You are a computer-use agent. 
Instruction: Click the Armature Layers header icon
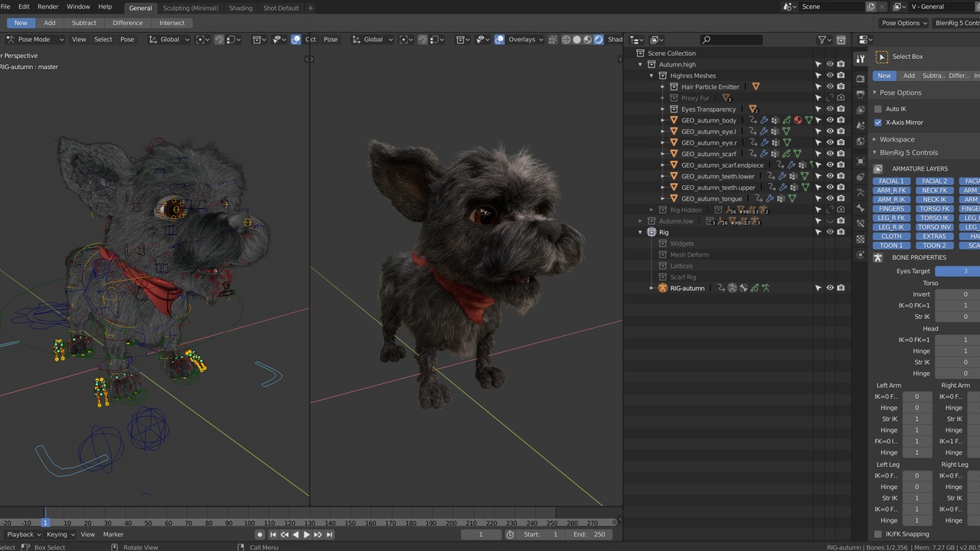pos(878,169)
